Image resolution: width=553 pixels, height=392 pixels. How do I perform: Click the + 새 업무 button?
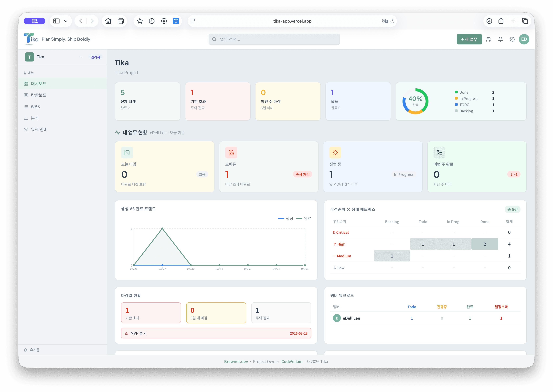point(469,39)
